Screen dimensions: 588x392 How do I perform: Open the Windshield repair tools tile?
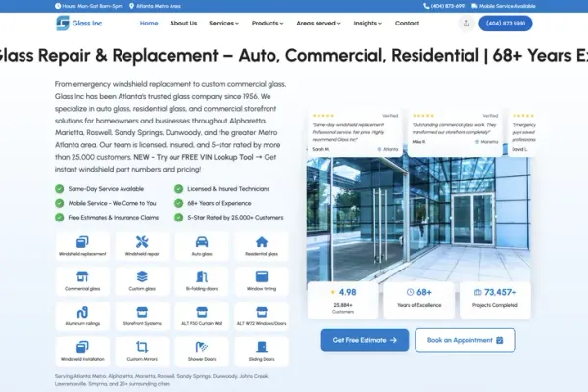142,246
